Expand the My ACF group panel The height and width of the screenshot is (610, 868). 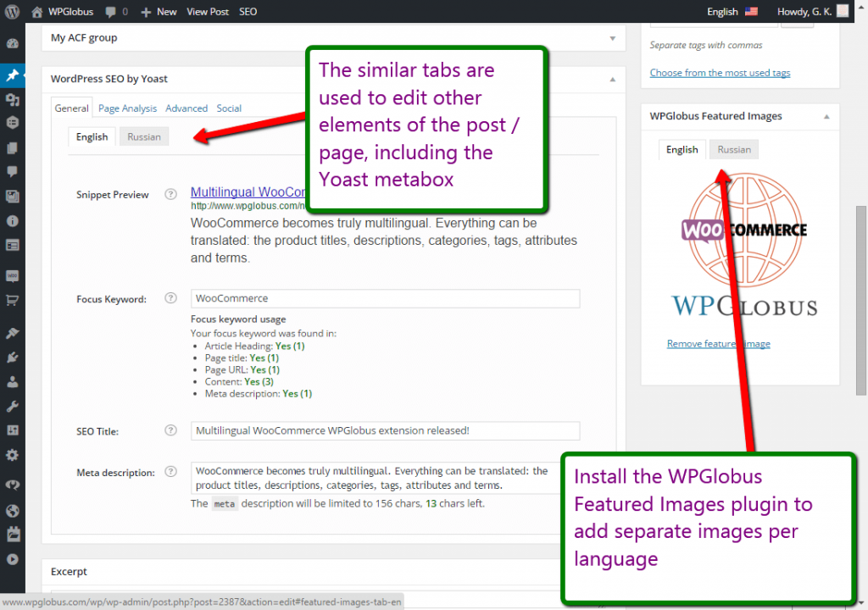point(612,38)
